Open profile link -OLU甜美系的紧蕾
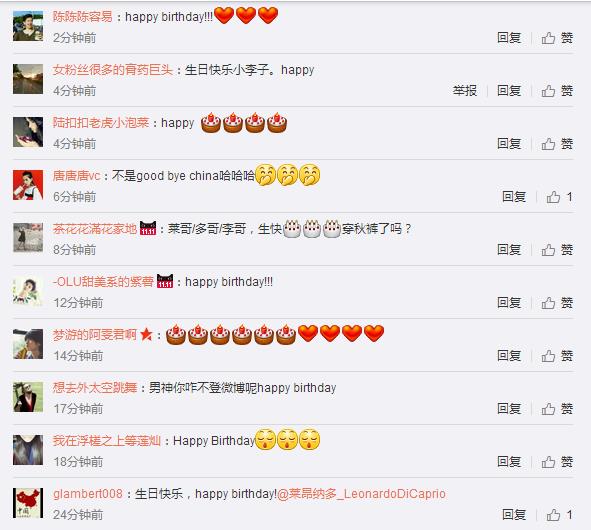The height and width of the screenshot is (530, 591). 103,282
